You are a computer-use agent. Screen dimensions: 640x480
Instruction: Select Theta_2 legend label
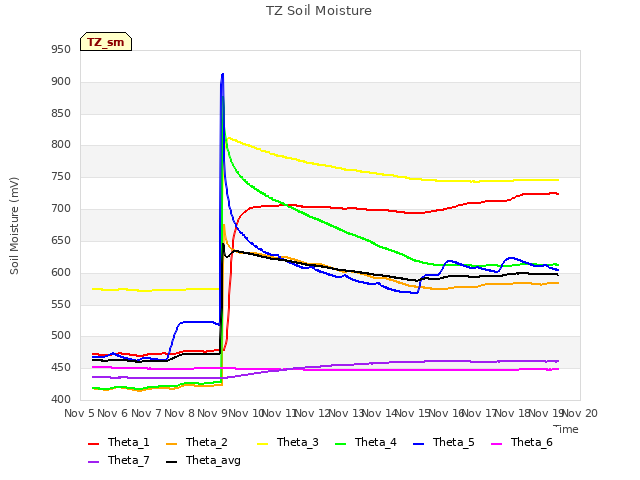pos(207,442)
